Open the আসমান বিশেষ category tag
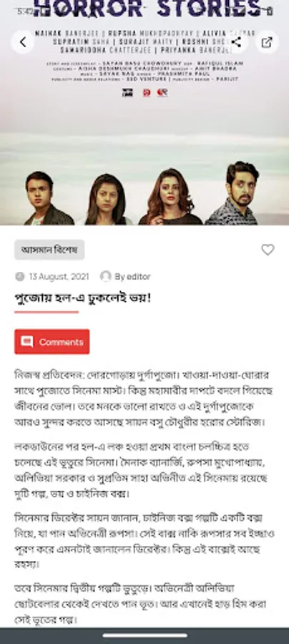This screenshot has height=644, width=289. tap(49, 250)
